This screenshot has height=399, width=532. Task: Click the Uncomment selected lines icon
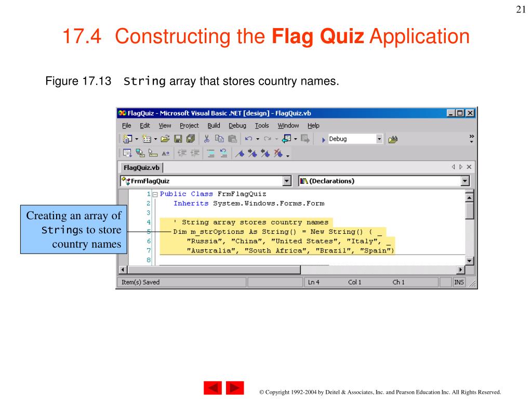[x=223, y=153]
